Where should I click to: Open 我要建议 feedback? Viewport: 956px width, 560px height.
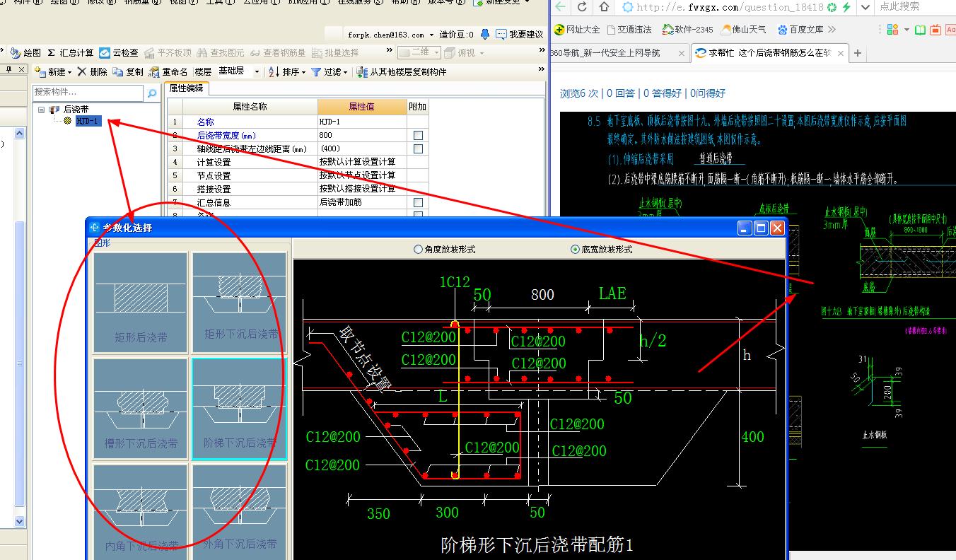pyautogui.click(x=520, y=34)
